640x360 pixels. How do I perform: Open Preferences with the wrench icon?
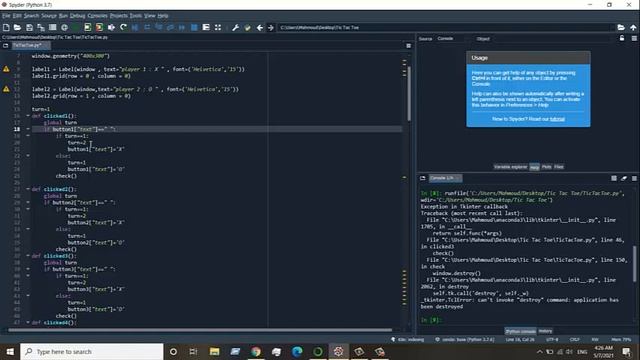236,27
